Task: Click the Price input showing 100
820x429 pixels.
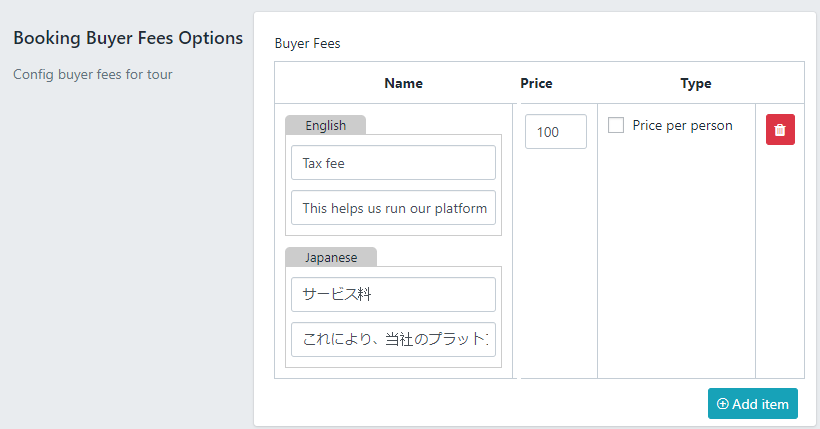Action: pos(555,132)
